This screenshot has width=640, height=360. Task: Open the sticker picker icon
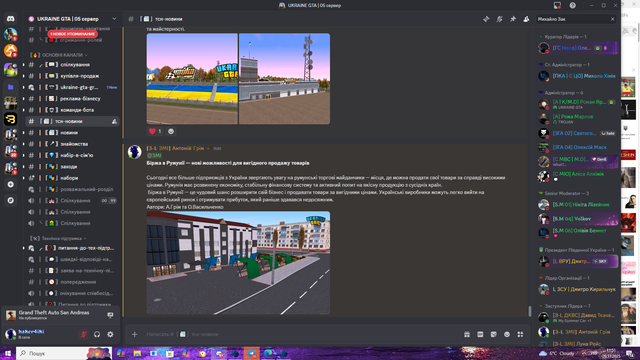tap(494, 334)
